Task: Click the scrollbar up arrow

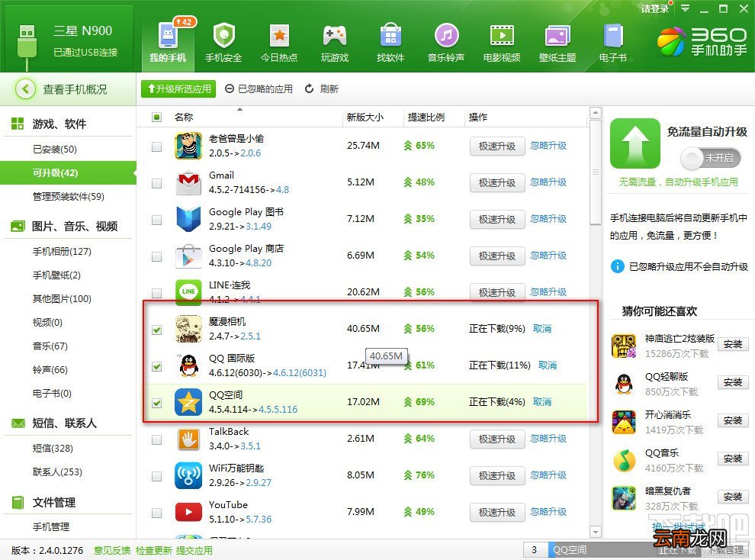Action: (x=596, y=113)
